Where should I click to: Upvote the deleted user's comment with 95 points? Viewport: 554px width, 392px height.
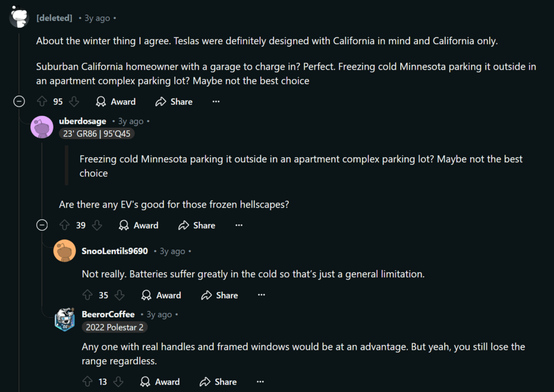[x=42, y=102]
